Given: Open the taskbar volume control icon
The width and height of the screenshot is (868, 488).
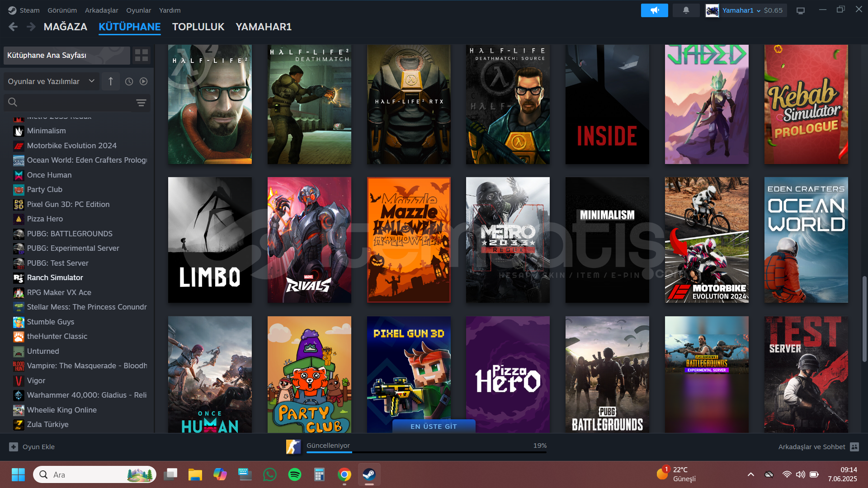Looking at the screenshot, I should pos(801,474).
